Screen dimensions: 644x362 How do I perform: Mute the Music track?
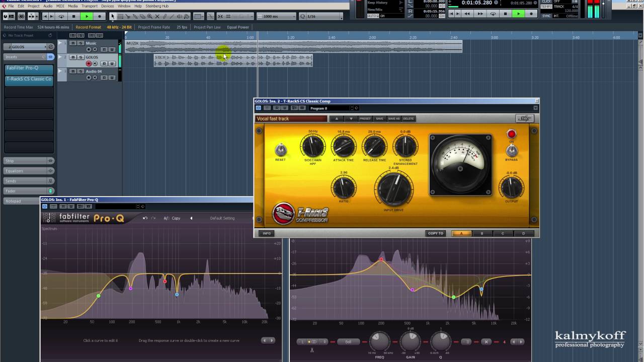[x=73, y=43]
